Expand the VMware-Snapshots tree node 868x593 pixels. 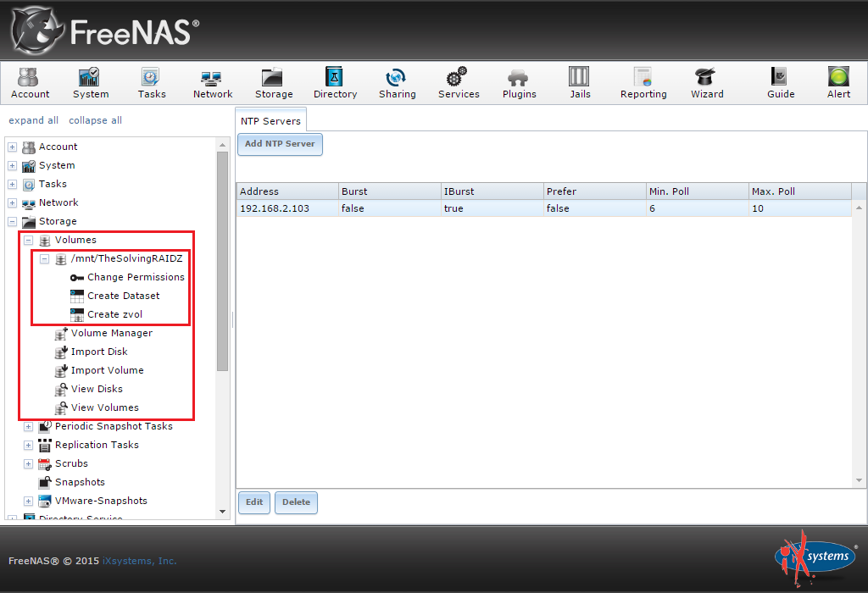click(x=28, y=502)
